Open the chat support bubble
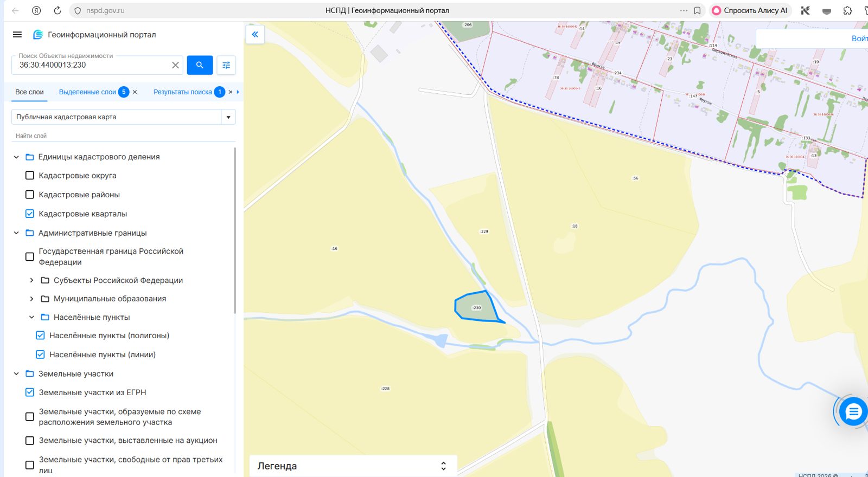This screenshot has height=477, width=868. coord(853,412)
